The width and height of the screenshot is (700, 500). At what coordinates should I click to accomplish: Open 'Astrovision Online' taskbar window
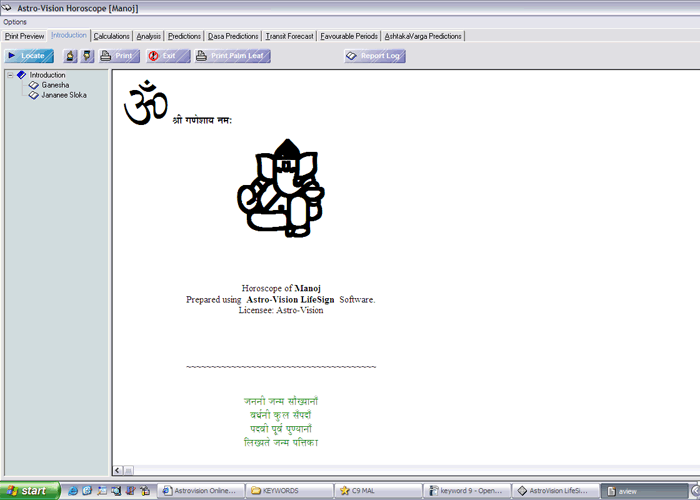201,491
